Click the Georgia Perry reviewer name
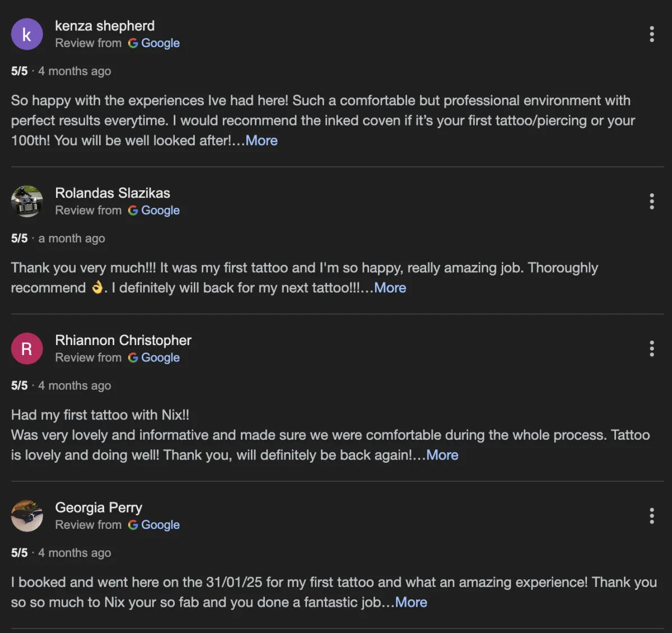This screenshot has height=633, width=672. click(99, 508)
